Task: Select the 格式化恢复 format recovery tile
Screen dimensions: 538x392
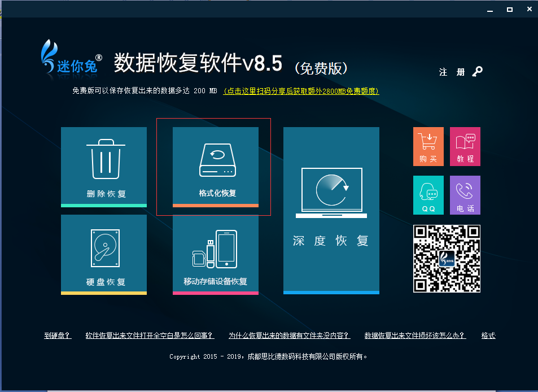Action: point(216,167)
